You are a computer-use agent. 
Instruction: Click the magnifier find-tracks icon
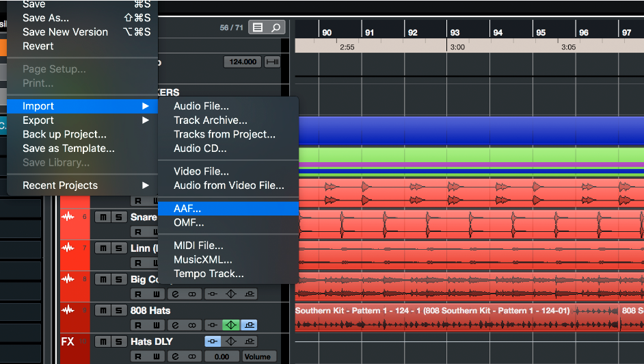[276, 27]
